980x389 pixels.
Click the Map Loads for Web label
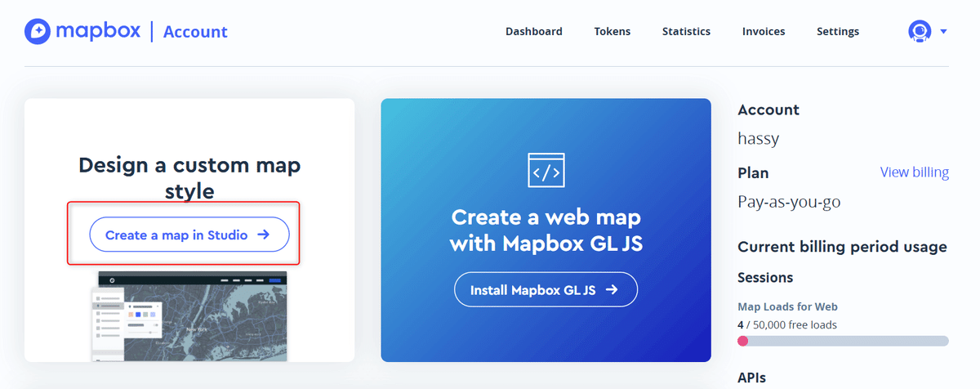[x=787, y=307]
